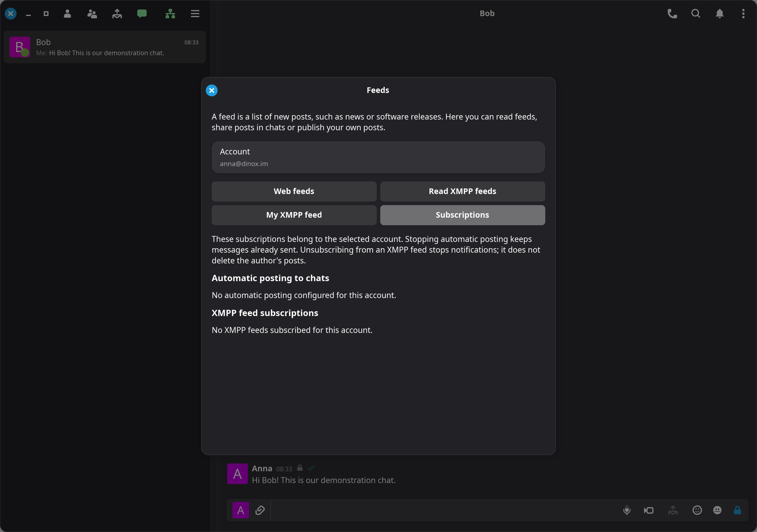Click Anna's avatar in message input bar
Screen dimensions: 757x532
tap(241, 510)
